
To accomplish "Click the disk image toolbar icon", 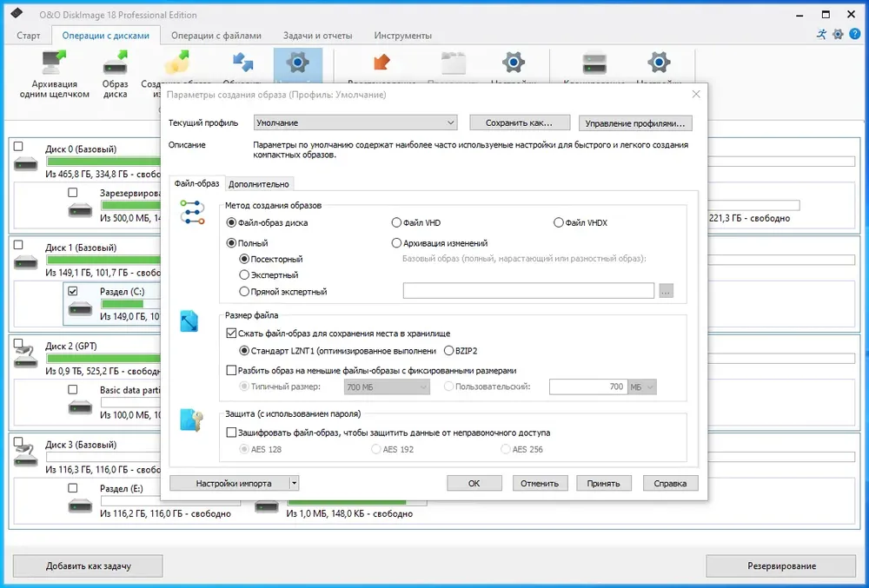I will click(116, 63).
